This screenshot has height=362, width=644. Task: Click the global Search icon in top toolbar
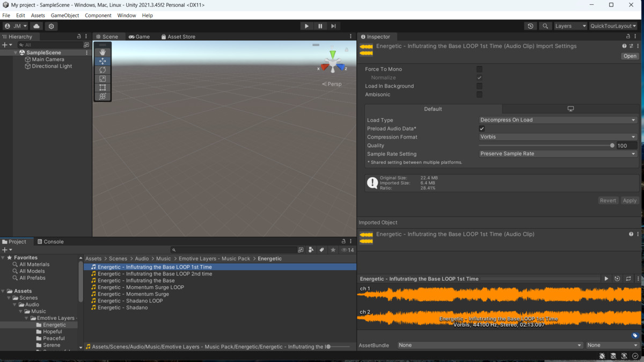[544, 25]
